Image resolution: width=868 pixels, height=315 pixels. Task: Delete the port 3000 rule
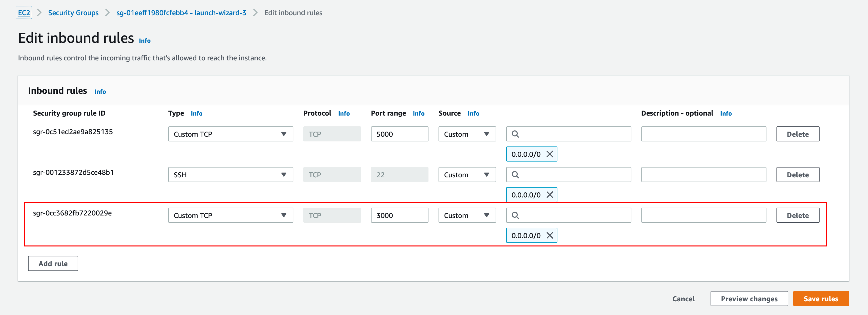tap(797, 215)
